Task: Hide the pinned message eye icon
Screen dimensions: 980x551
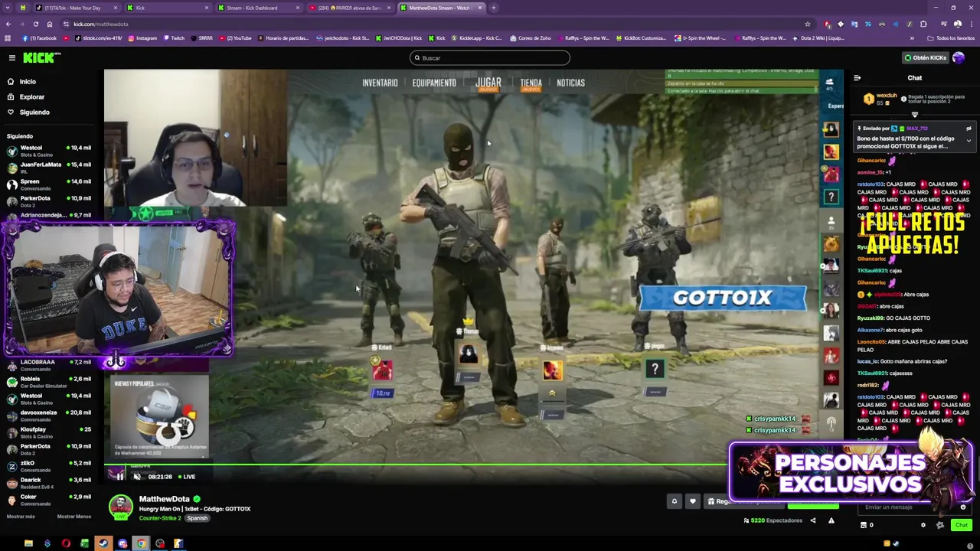Action: 969,129
